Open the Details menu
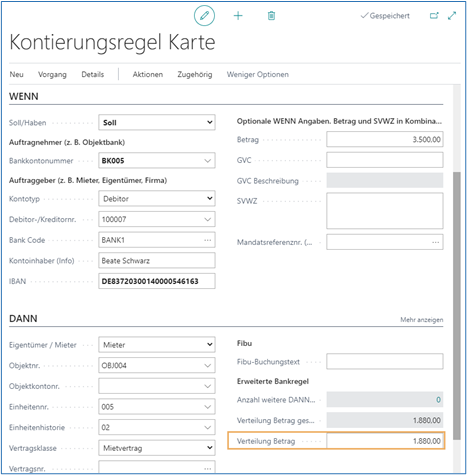The image size is (467, 475). point(93,74)
